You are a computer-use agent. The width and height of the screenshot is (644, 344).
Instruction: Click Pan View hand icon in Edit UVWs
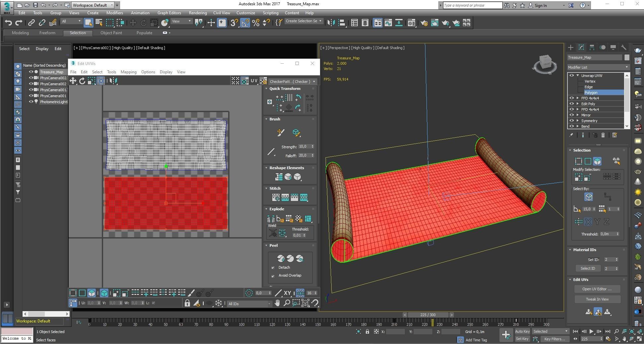(277, 303)
